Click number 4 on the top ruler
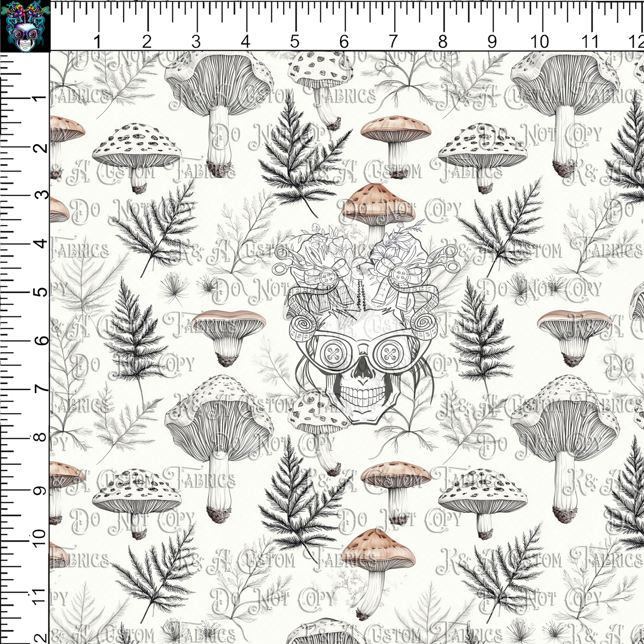The width and height of the screenshot is (644, 644). [246, 42]
